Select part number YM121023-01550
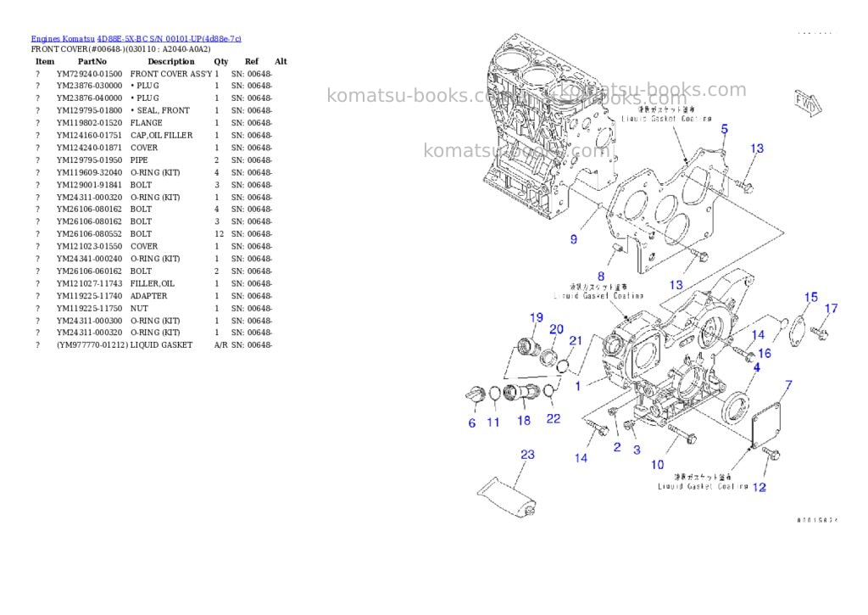Screen dimensions: 868x615 point(89,247)
